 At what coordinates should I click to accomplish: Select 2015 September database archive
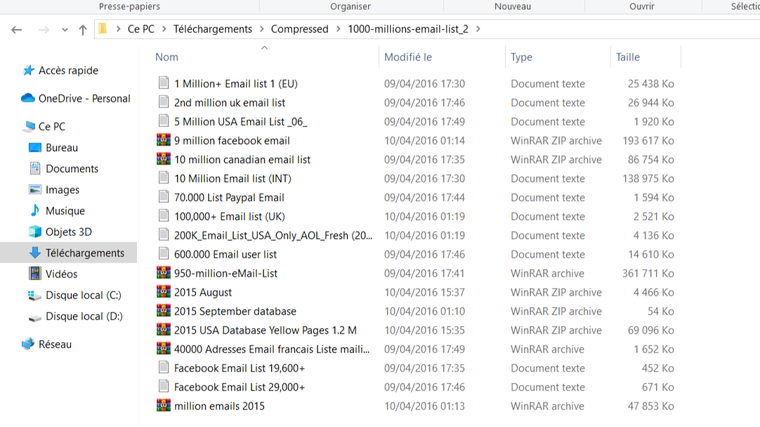[x=235, y=312]
